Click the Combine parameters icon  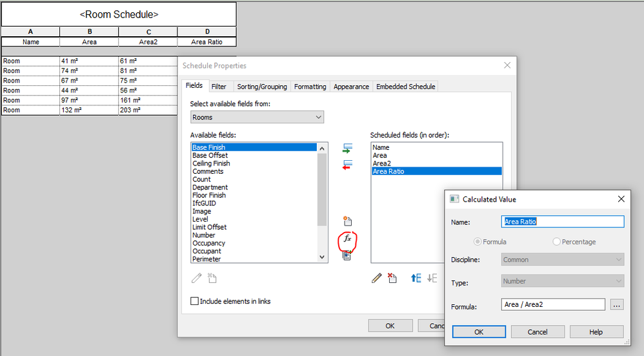(347, 255)
